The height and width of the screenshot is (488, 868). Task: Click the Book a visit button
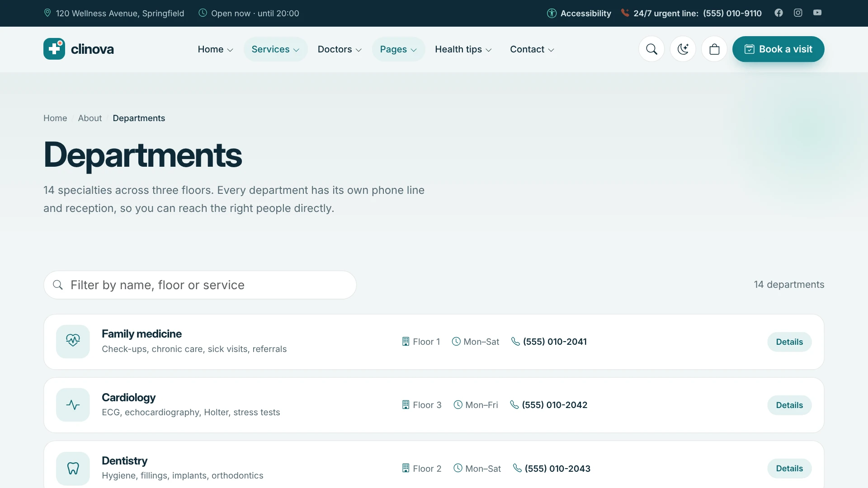coord(778,49)
